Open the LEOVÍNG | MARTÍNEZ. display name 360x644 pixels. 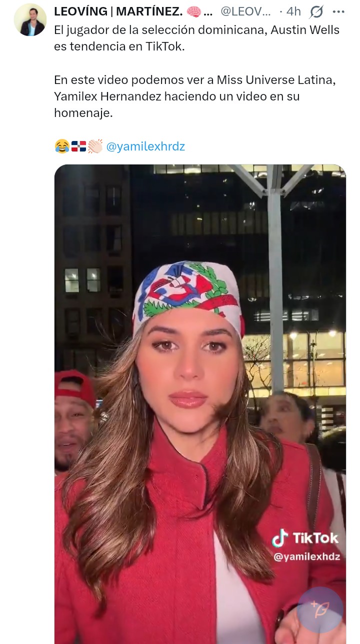point(118,11)
